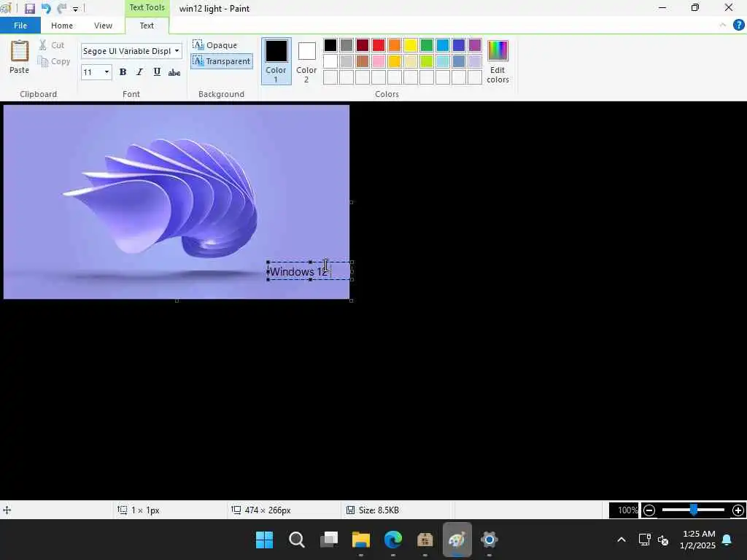Viewport: 747px width, 560px height.
Task: Launch Microsoft Edge from taskbar
Action: click(393, 540)
